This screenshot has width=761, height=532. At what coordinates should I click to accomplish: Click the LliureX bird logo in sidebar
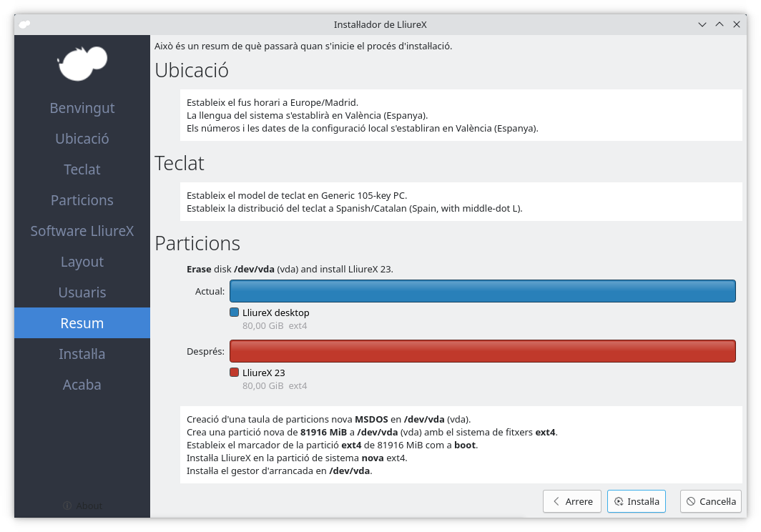(x=82, y=64)
